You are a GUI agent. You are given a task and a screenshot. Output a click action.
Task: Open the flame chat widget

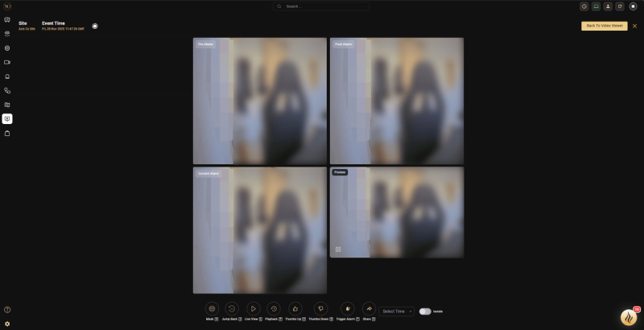629,317
